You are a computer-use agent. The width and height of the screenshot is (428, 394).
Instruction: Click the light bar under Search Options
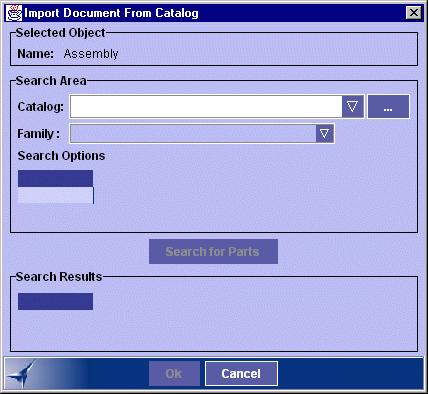tap(56, 195)
